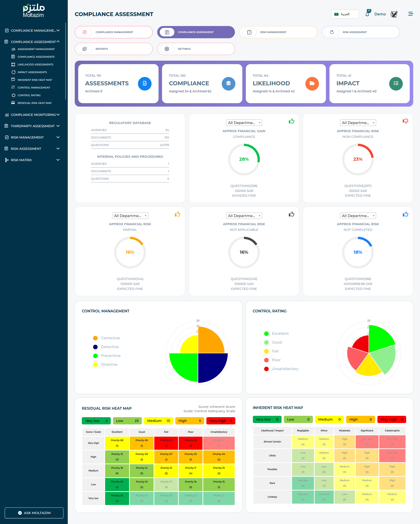Click the Compliance layers stack icon
This screenshot has width=420, height=524.
pyautogui.click(x=228, y=84)
